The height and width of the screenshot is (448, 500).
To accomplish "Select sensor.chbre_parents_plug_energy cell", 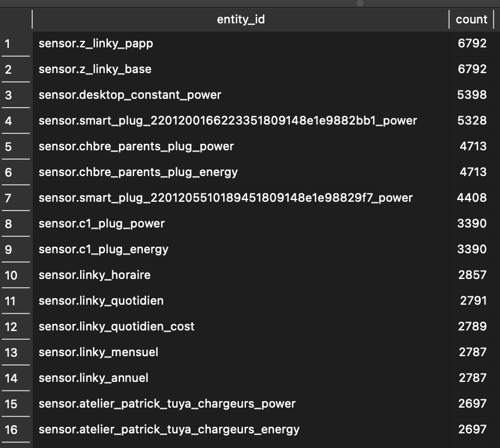I will 241,173.
